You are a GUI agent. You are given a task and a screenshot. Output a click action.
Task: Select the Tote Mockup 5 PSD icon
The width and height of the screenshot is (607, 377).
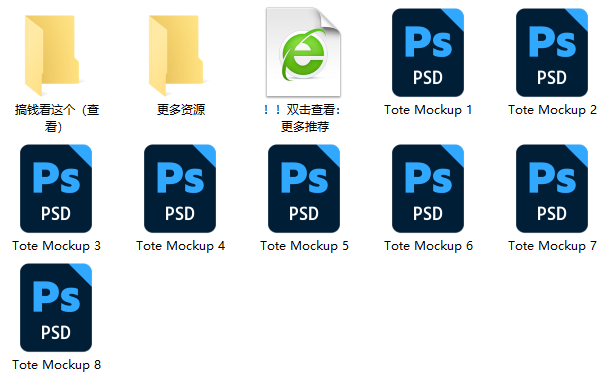click(x=304, y=188)
